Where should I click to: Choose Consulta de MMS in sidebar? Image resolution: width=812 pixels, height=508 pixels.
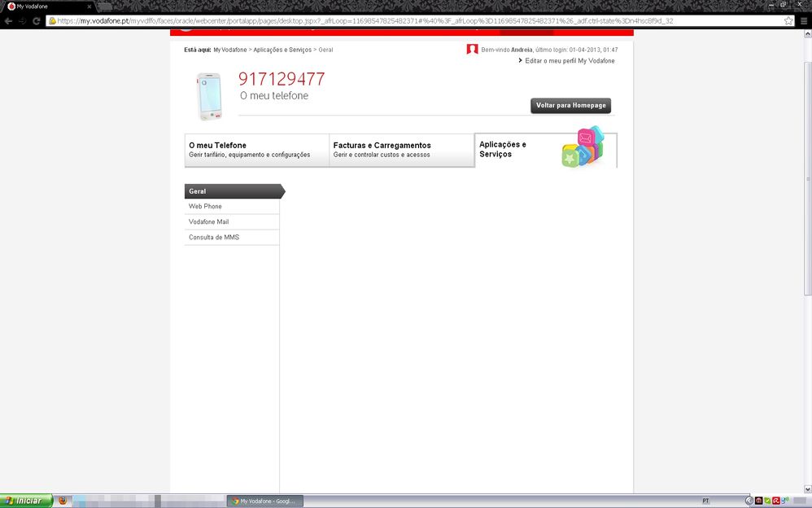[x=214, y=238]
